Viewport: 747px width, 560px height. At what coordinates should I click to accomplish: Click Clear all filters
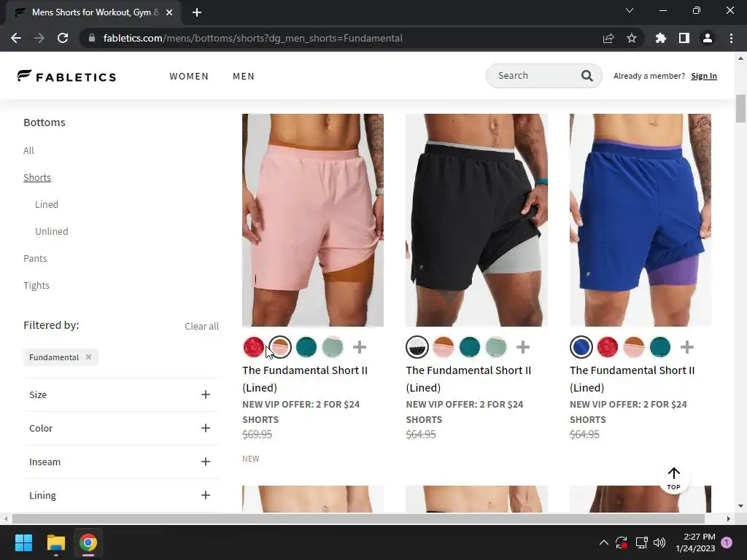pyautogui.click(x=201, y=326)
